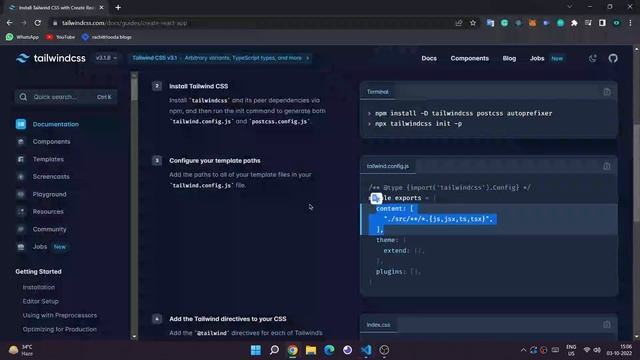Show hidden system tray icons
640x360 pixels.
click(x=523, y=350)
